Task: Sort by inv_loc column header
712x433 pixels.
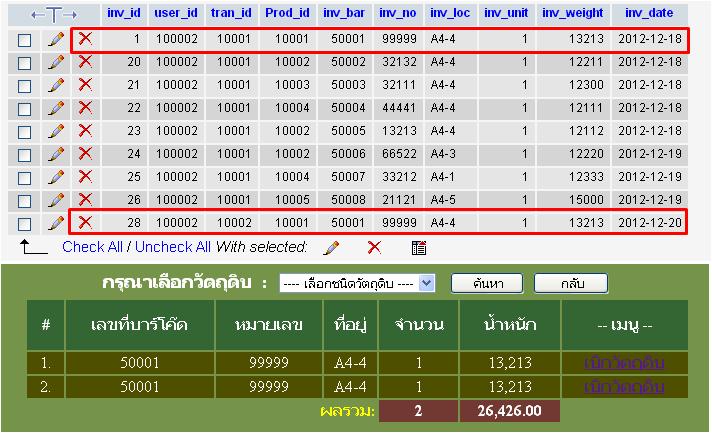Action: coord(450,13)
